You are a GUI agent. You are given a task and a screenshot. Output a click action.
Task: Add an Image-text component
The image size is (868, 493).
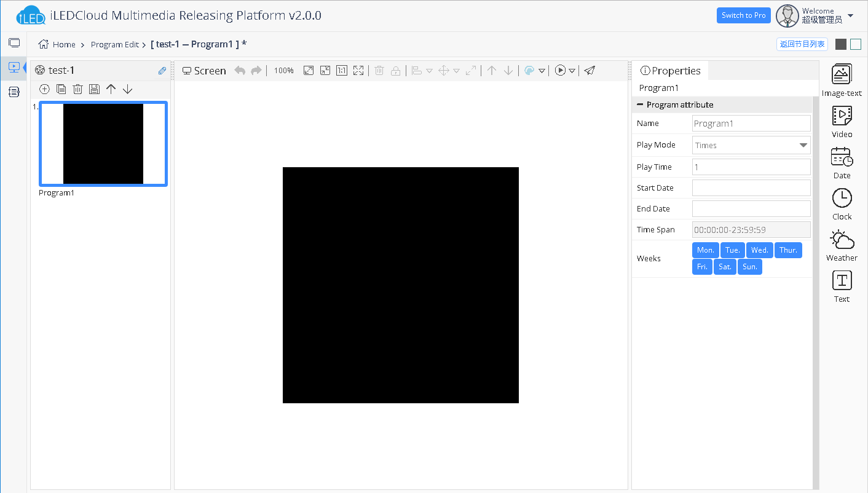pyautogui.click(x=842, y=81)
